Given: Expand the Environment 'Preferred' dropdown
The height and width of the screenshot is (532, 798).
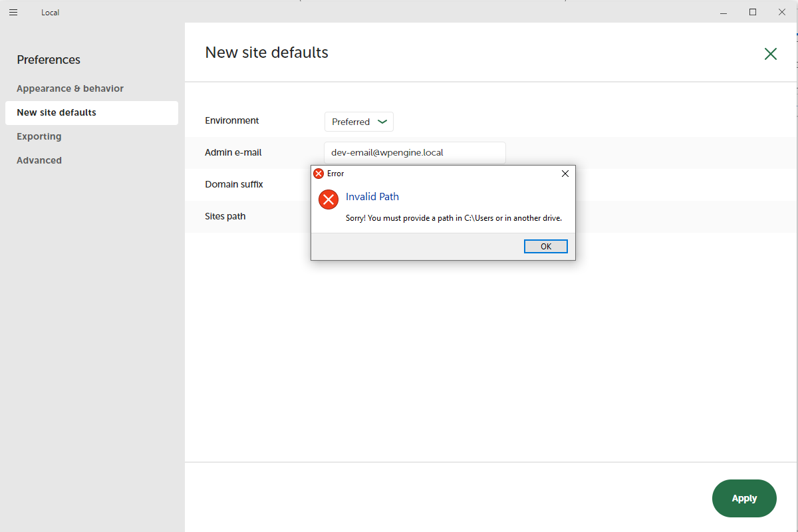Looking at the screenshot, I should 359,122.
